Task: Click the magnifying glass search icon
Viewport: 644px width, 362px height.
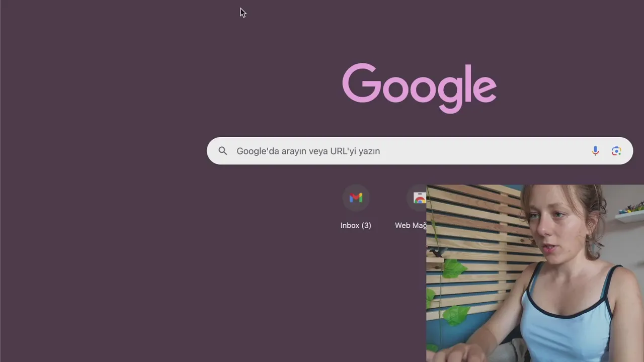Action: [223, 151]
